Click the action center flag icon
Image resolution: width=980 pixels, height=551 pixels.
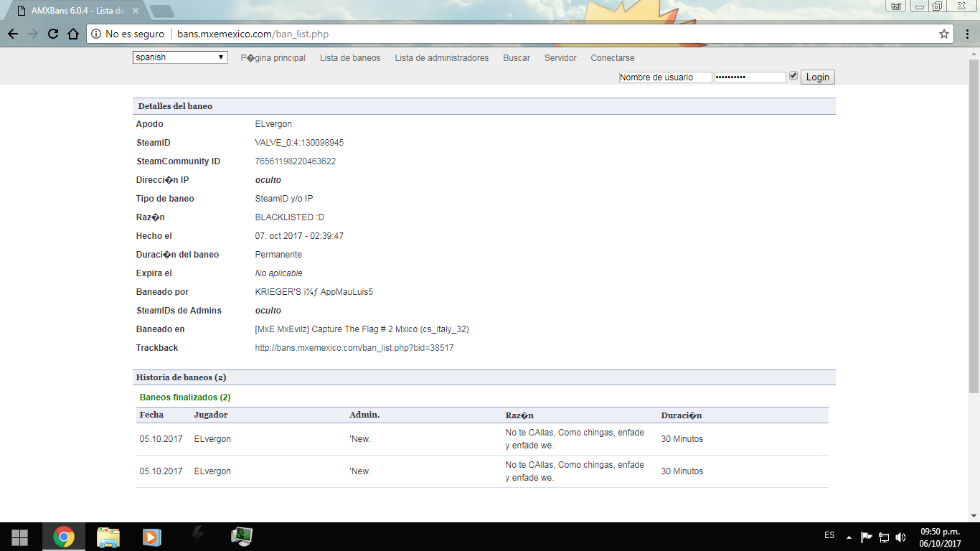(x=867, y=537)
